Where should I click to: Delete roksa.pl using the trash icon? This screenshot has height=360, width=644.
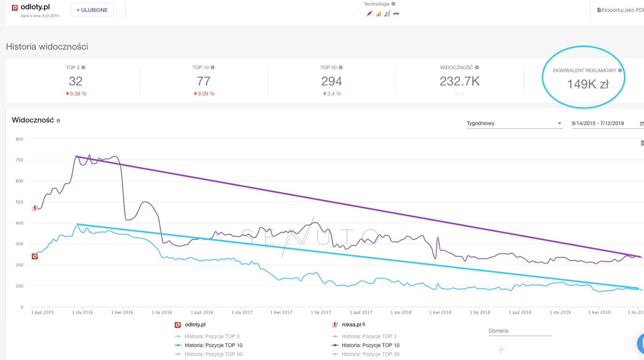(x=364, y=324)
